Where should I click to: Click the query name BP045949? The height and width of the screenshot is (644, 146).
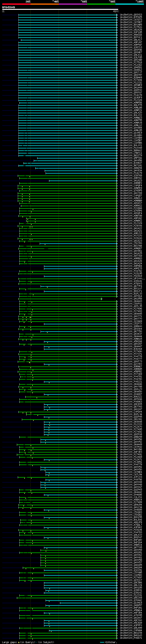click(x=8, y=8)
